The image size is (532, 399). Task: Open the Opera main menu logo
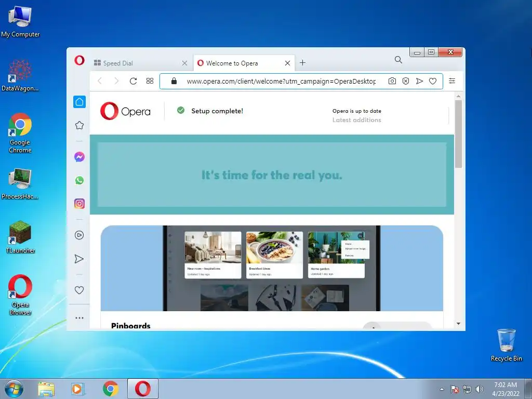tap(79, 61)
